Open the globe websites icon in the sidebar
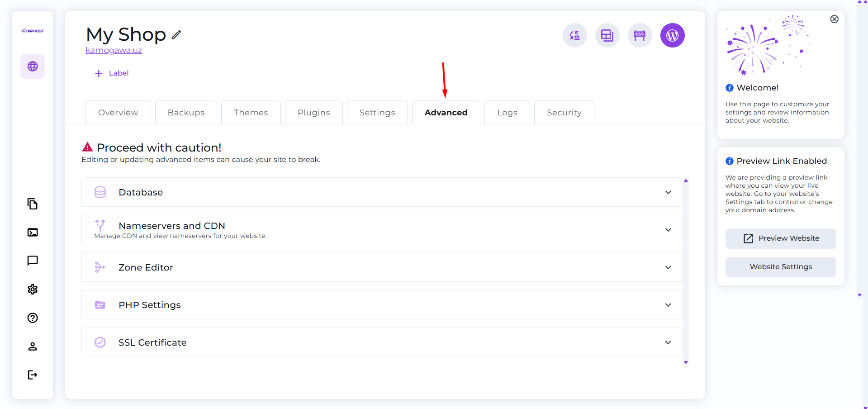 tap(33, 67)
